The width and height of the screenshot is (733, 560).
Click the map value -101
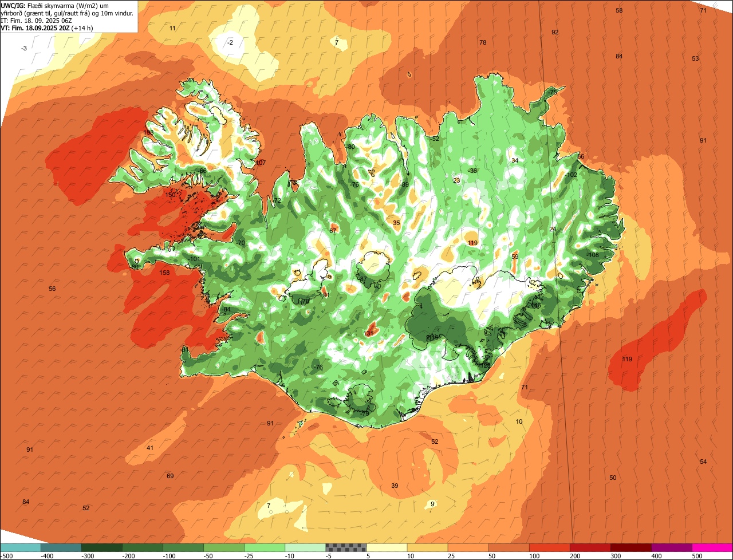pos(195,259)
